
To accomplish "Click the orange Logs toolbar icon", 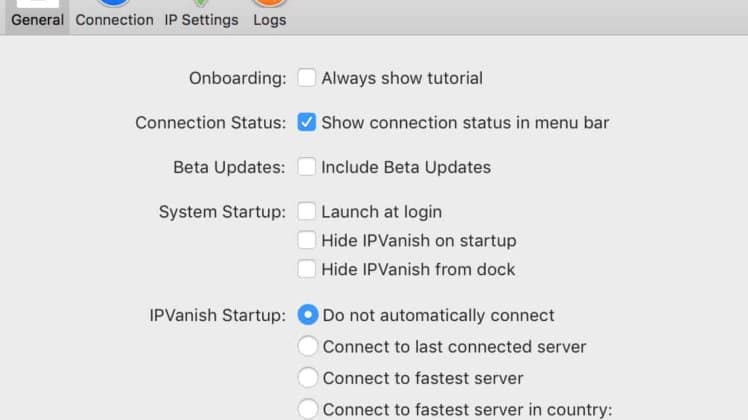I will (270, 3).
